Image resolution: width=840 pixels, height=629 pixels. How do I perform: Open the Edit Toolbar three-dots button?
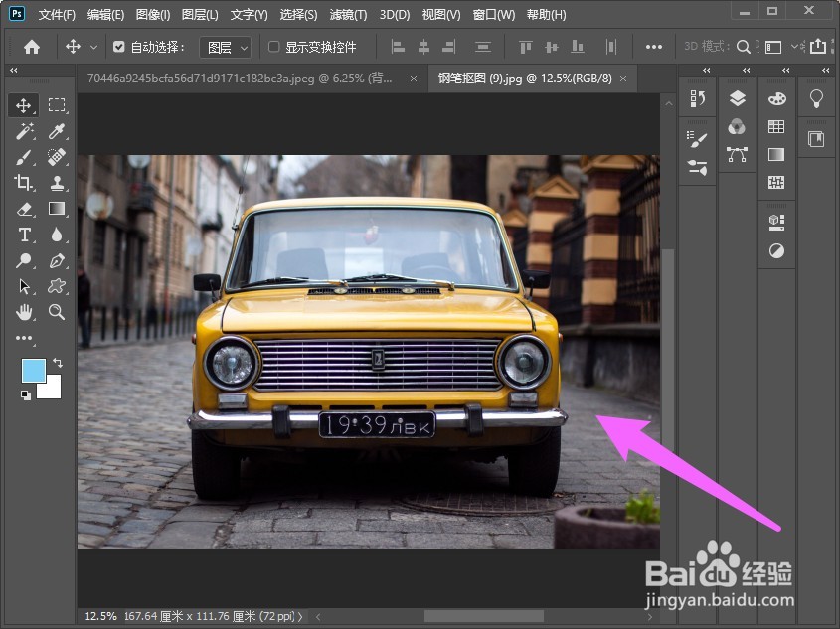24,338
